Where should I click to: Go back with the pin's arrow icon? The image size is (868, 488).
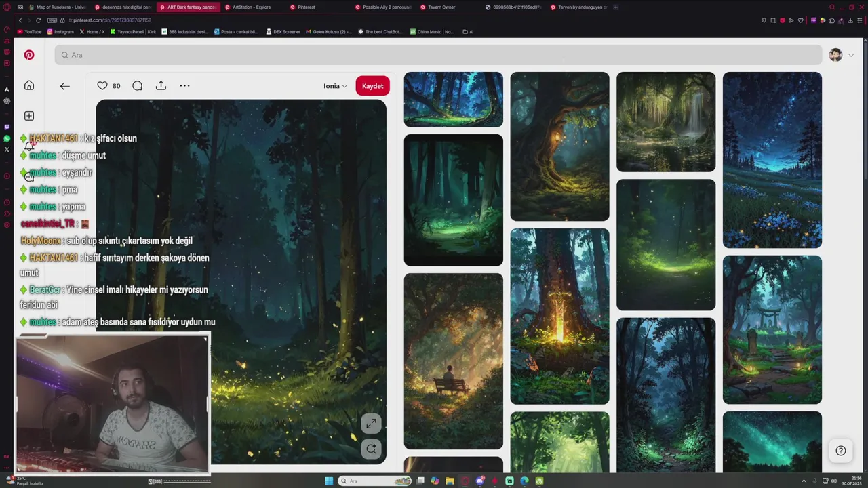tap(64, 86)
